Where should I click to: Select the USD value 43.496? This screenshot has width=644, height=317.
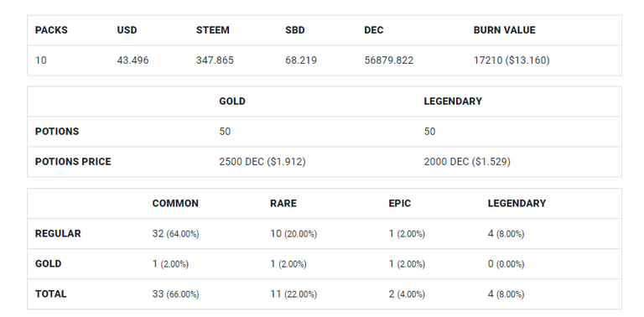point(132,60)
